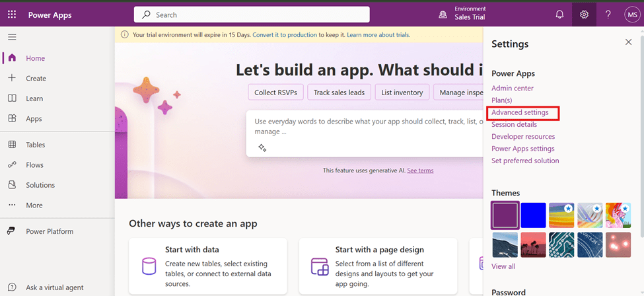Click the Track sales leads suggestion
644x296 pixels.
click(339, 92)
